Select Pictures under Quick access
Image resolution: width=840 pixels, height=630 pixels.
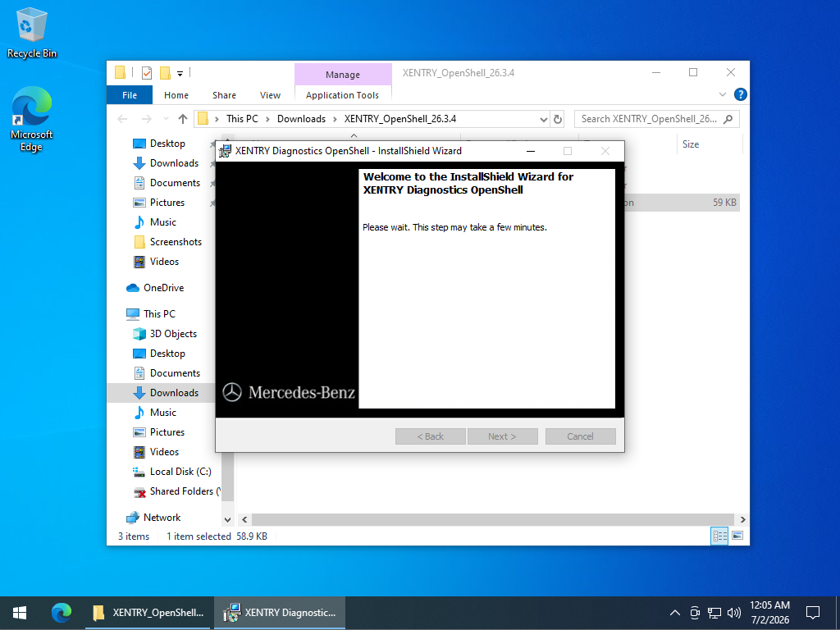[x=167, y=203]
